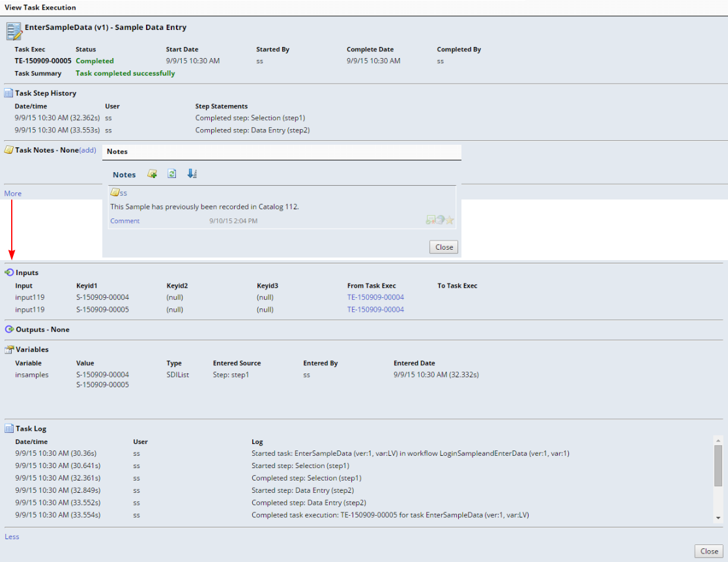Click 'Completed step: Data Entry (step2)' in step history

(253, 130)
